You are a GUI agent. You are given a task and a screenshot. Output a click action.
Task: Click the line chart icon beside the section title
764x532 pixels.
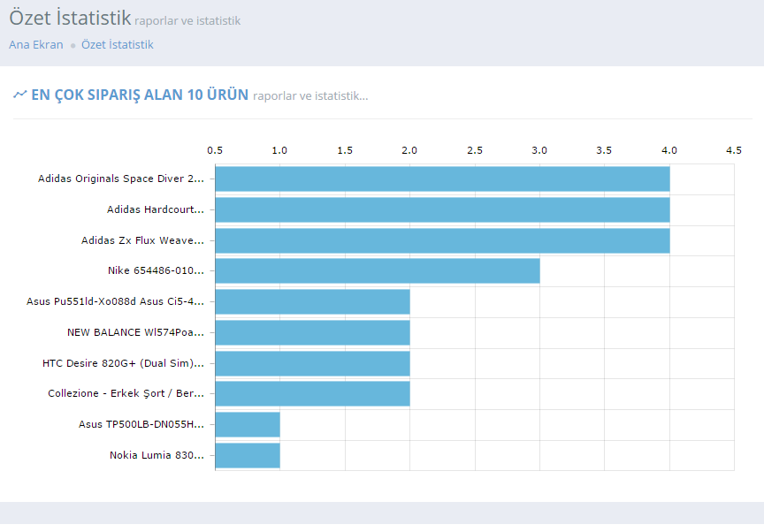(19, 95)
